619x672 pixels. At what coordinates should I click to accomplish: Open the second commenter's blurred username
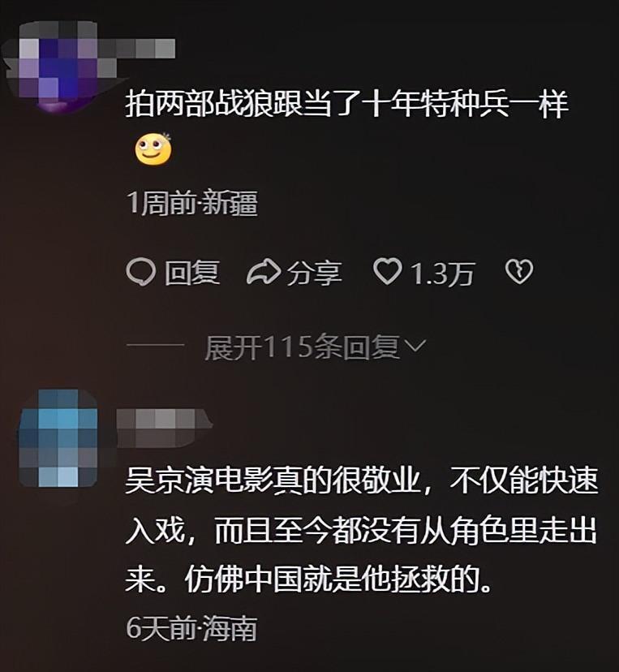[165, 428]
